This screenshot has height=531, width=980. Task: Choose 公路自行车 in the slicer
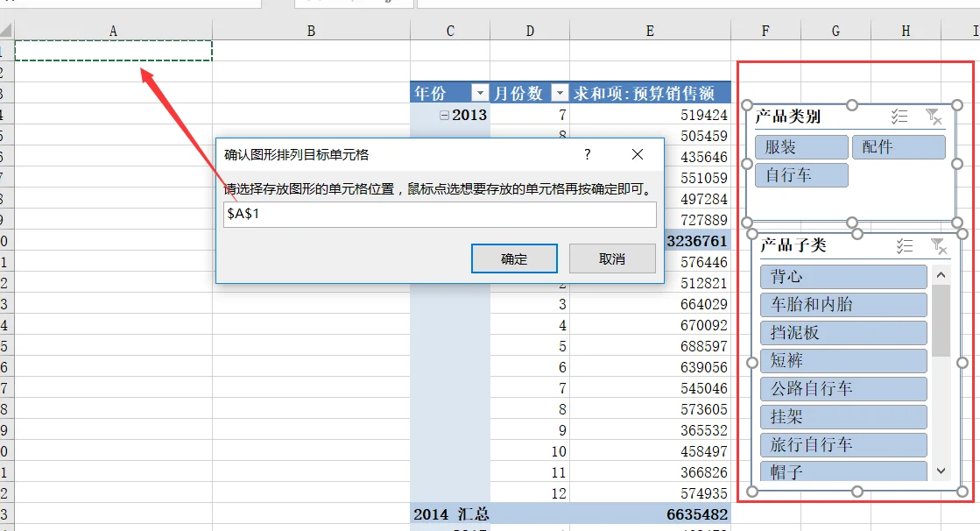[x=843, y=389]
